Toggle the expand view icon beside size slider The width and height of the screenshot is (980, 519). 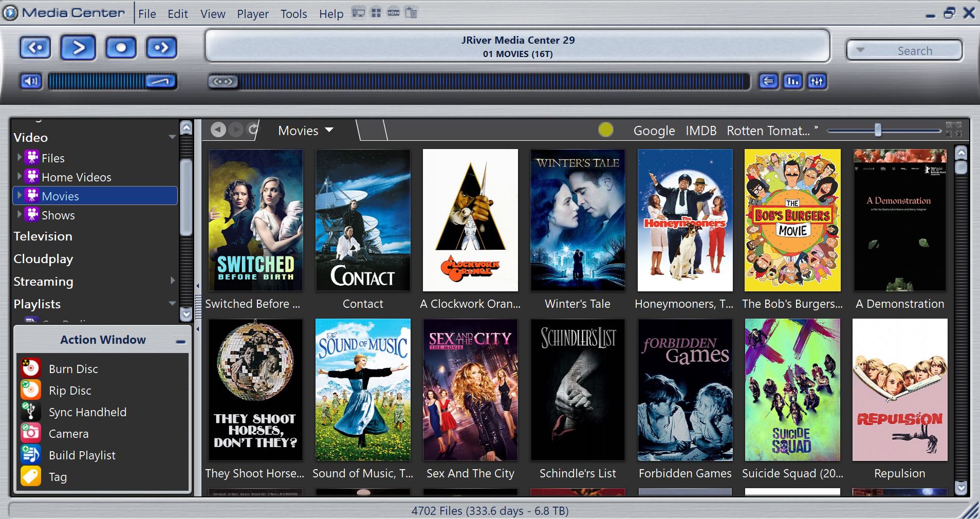953,129
